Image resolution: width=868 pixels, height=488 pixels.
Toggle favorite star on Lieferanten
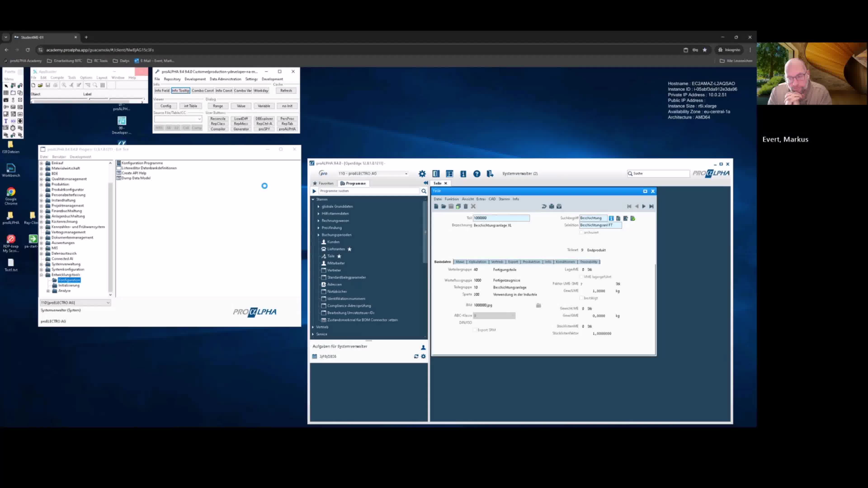[x=349, y=249]
